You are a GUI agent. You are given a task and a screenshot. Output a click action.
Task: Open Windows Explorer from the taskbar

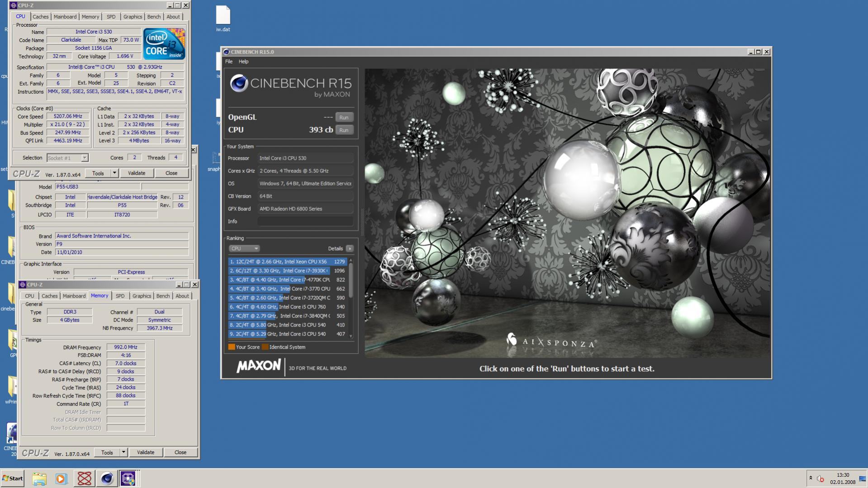pos(39,479)
